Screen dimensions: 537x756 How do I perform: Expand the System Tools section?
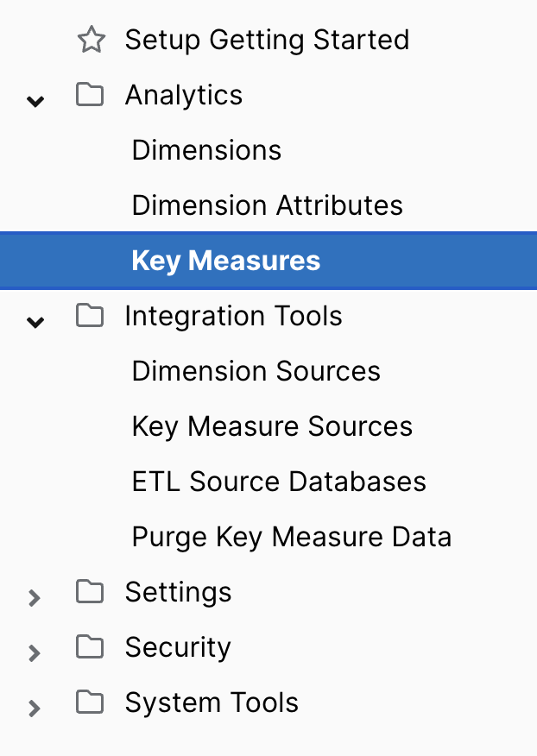35,708
